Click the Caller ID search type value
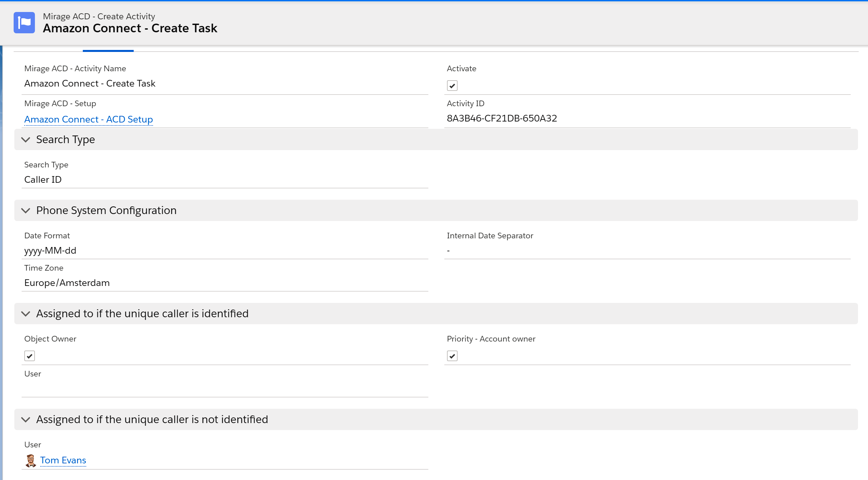 43,180
